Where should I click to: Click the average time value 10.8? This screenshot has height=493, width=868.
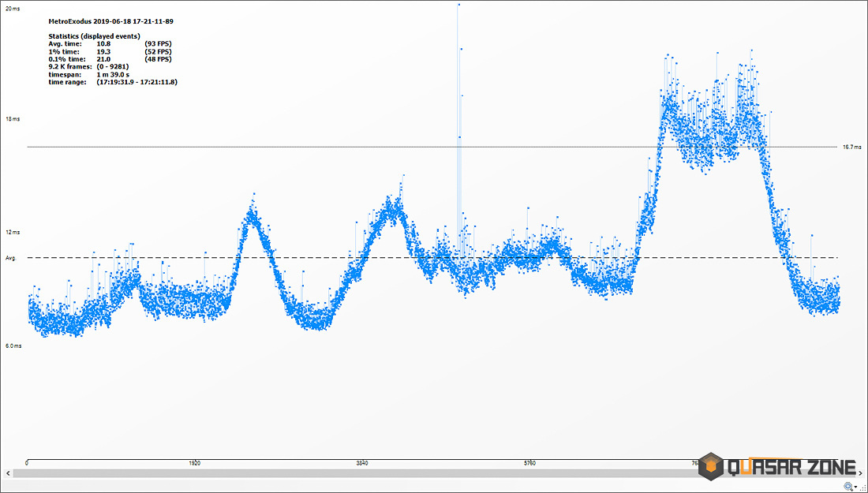[103, 43]
